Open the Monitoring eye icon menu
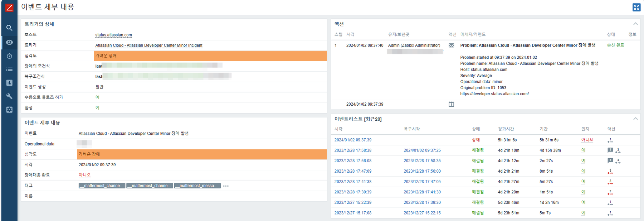 9,42
